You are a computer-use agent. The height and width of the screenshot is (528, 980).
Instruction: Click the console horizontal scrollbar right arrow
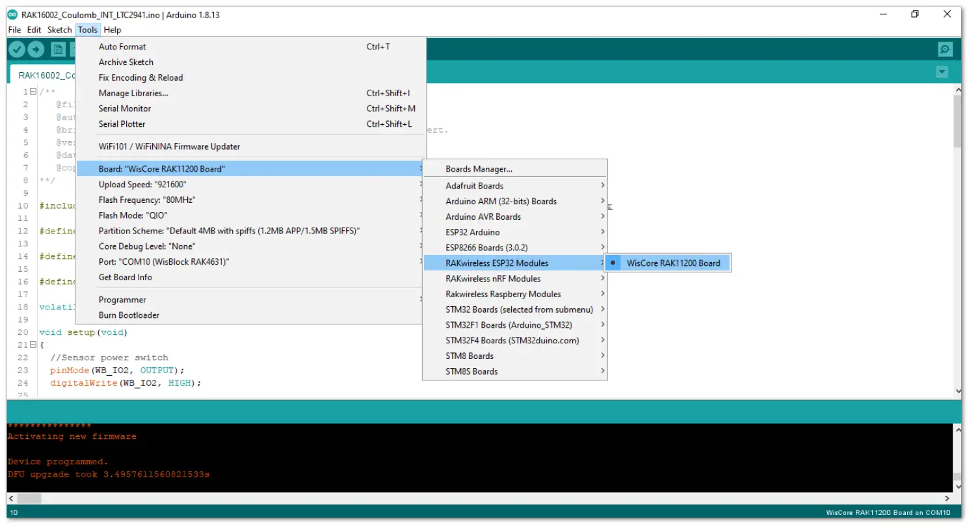(x=947, y=498)
